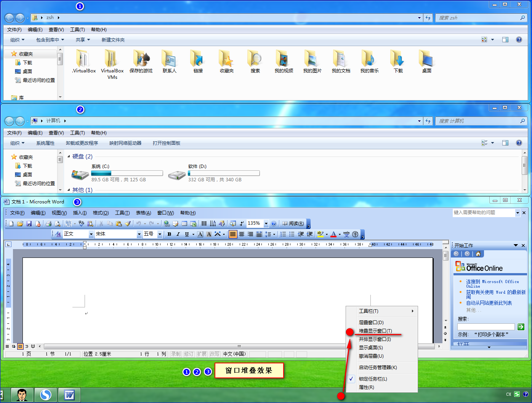Click the Tables and Borders pencil icon
Viewport: 532px width, 403px height.
coord(175,224)
